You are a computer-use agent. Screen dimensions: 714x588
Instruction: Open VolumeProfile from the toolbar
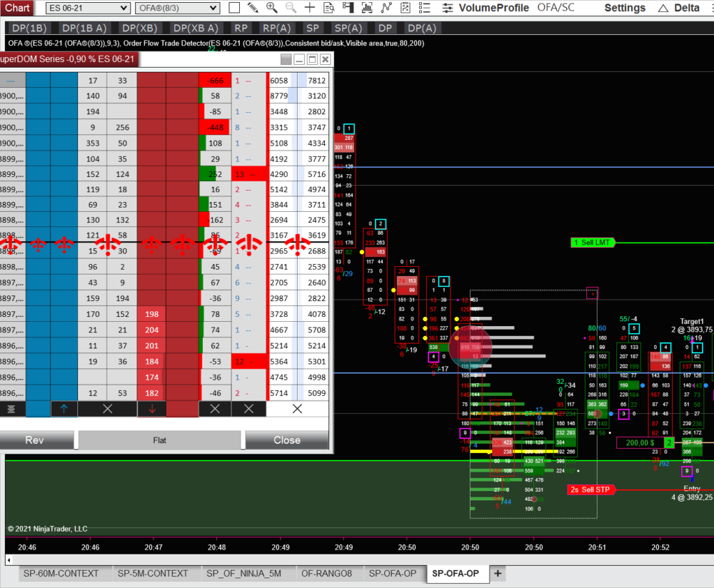click(494, 8)
